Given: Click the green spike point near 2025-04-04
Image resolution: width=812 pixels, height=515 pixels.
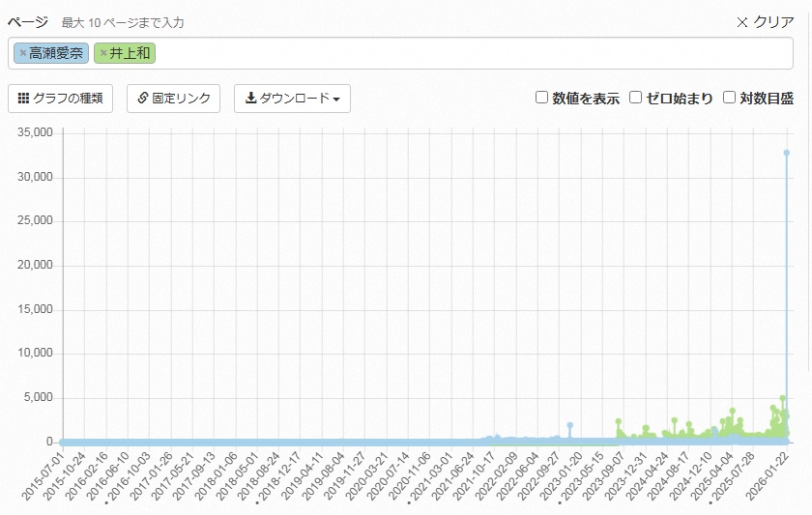Looking at the screenshot, I should pos(732,411).
